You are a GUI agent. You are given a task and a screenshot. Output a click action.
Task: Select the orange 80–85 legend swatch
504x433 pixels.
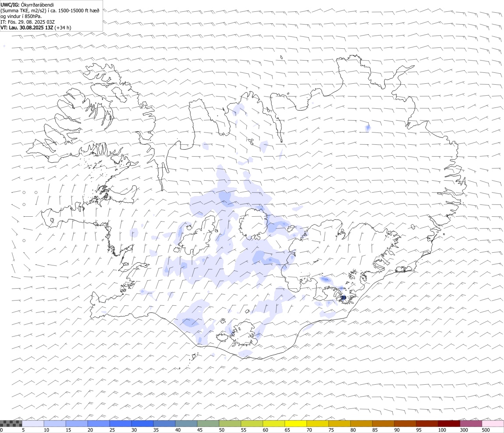[x=361, y=423]
